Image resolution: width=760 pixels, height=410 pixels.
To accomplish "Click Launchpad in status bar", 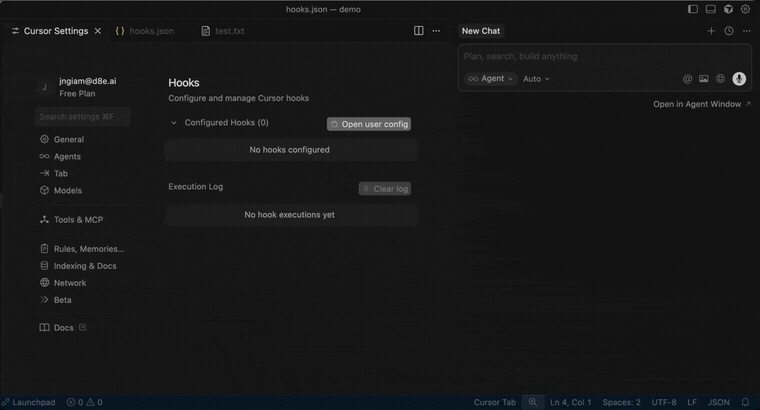I will tap(29, 402).
